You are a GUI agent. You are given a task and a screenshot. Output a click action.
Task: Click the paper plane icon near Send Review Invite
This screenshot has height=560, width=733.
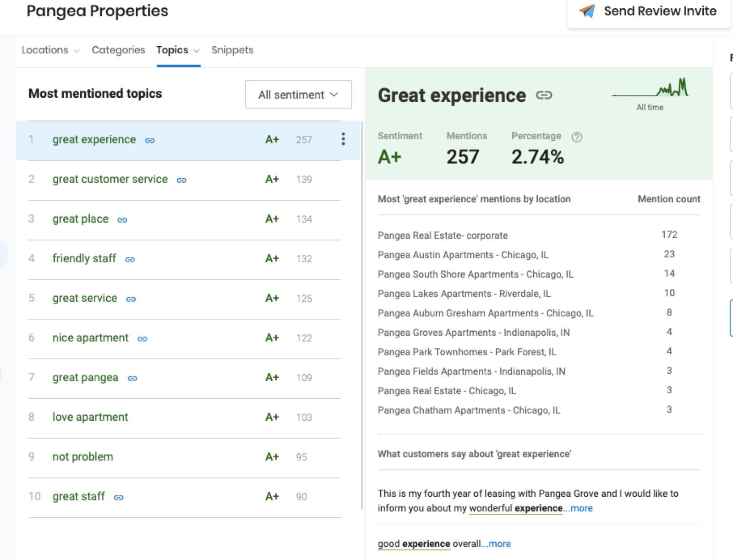click(587, 11)
